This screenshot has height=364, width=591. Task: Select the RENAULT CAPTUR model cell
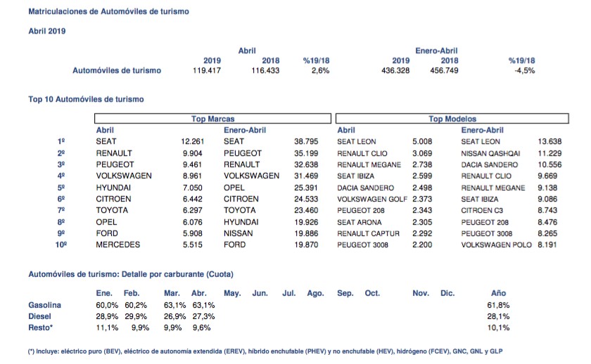(x=368, y=233)
